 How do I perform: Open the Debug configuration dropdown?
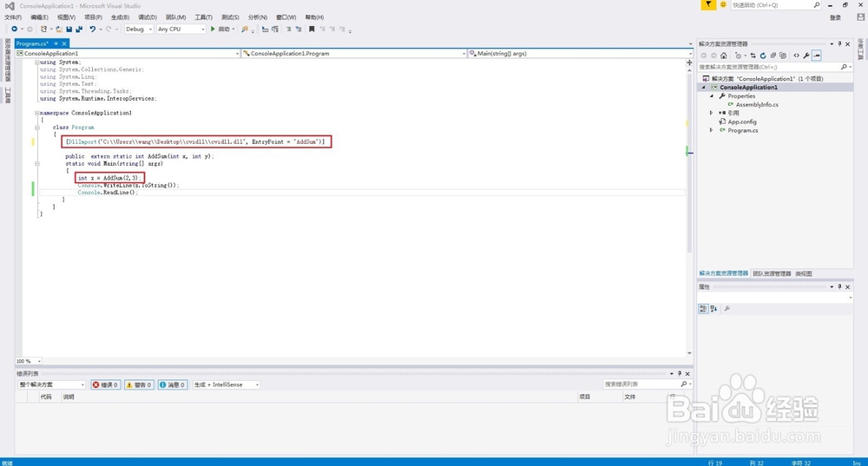pyautogui.click(x=138, y=29)
